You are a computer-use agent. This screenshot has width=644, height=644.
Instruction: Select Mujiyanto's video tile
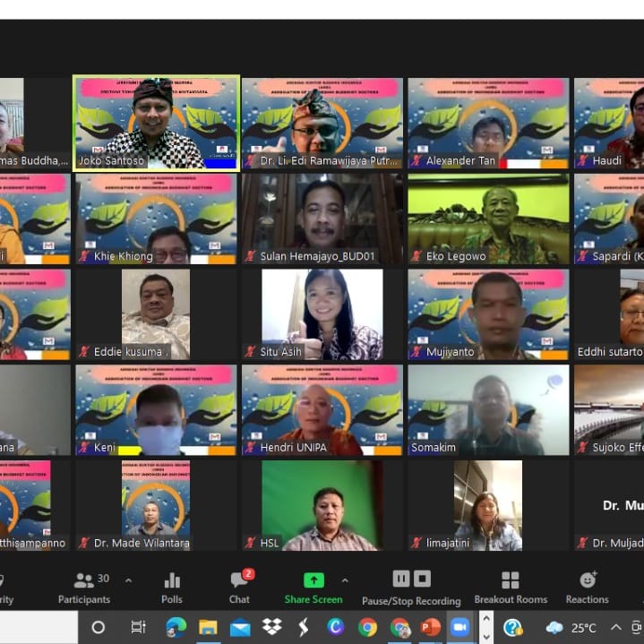pyautogui.click(x=488, y=314)
